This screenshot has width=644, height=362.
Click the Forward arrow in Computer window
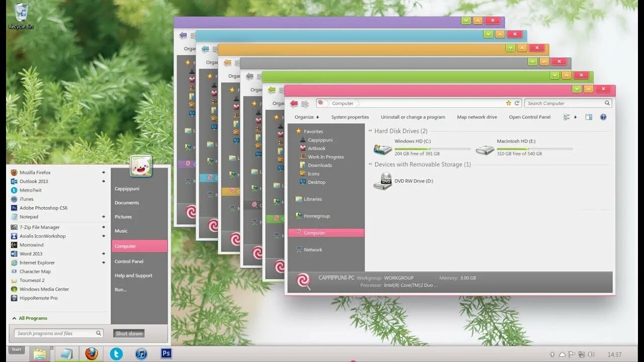pyautogui.click(x=305, y=104)
